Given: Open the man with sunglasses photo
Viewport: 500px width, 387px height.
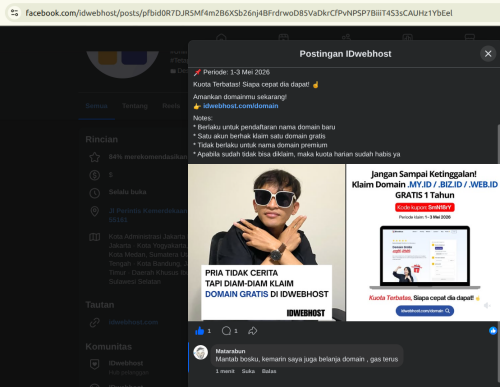Looking at the screenshot, I should [x=267, y=242].
